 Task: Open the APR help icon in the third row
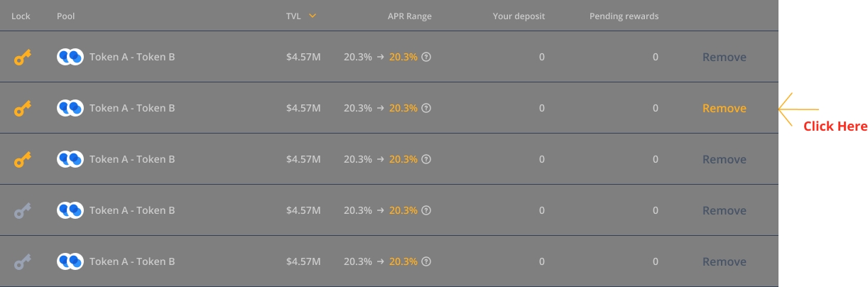click(426, 160)
